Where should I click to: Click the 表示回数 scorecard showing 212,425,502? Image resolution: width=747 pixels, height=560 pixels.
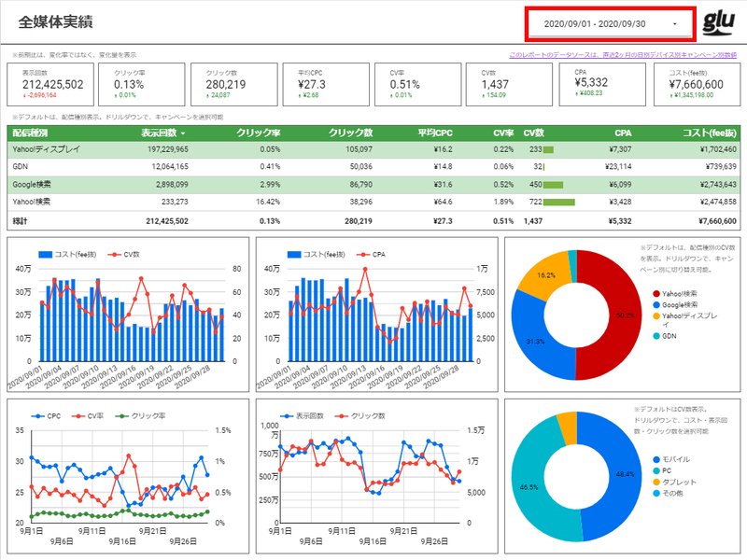(x=50, y=84)
